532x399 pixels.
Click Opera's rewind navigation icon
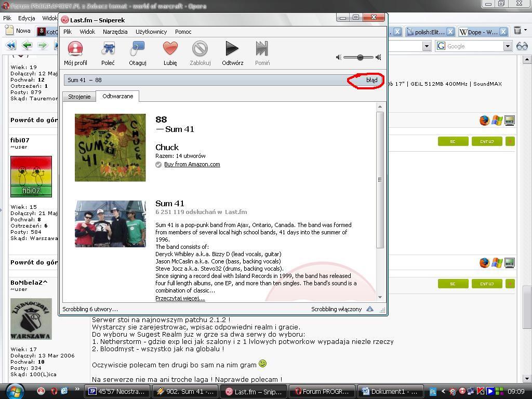click(x=11, y=45)
